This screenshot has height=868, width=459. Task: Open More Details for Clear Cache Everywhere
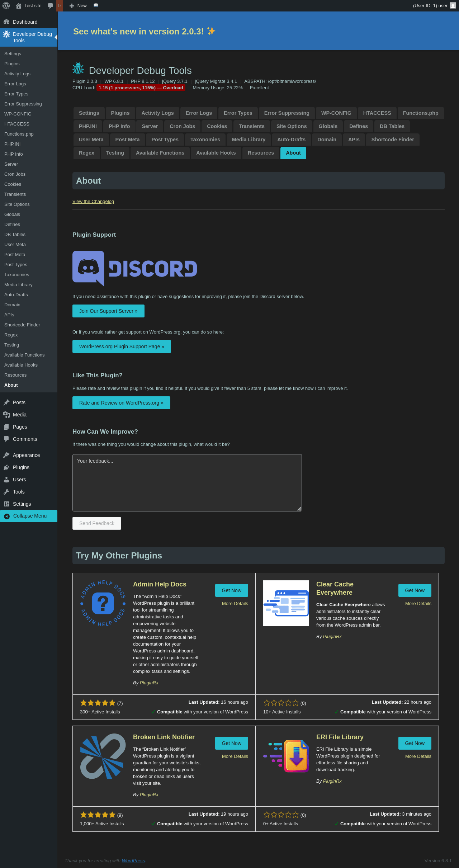click(418, 604)
